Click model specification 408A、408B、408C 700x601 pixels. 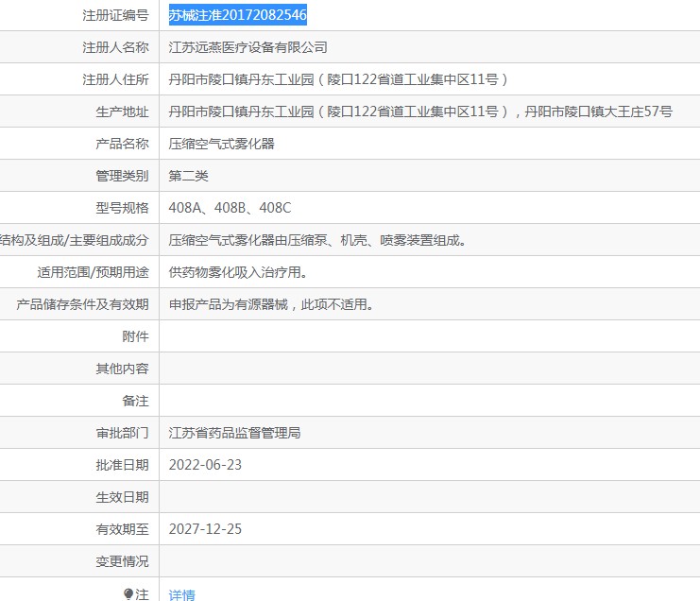230,208
